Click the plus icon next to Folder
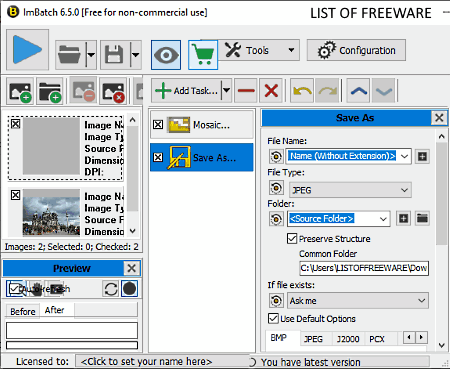The height and width of the screenshot is (369, 450). coord(403,219)
